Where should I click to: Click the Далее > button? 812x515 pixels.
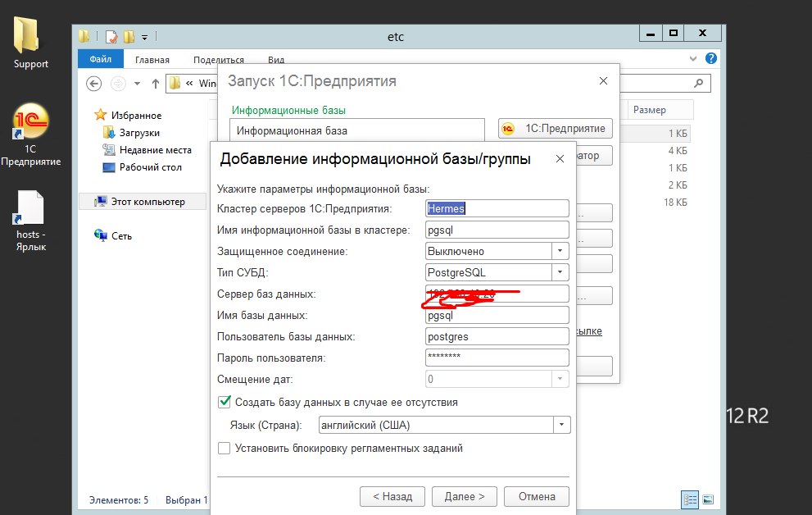point(465,496)
